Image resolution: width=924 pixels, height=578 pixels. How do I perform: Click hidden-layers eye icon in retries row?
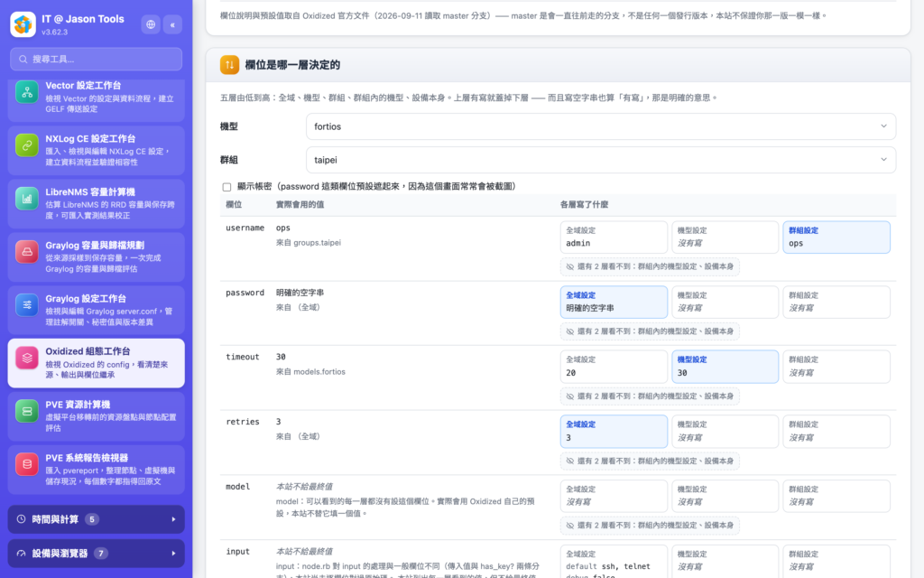click(x=570, y=461)
